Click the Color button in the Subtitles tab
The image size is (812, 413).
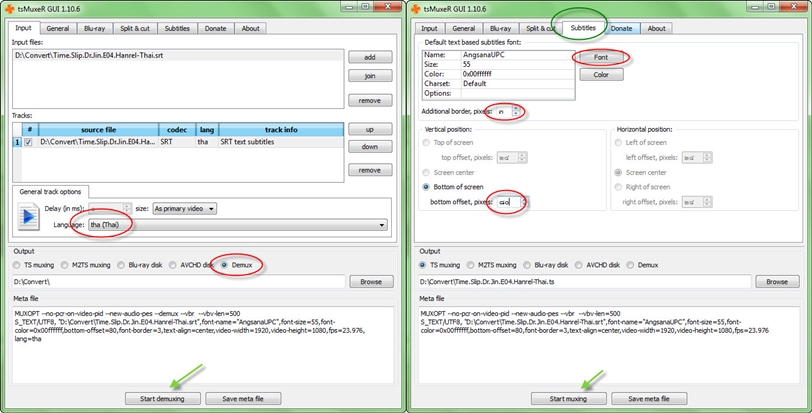(x=601, y=75)
